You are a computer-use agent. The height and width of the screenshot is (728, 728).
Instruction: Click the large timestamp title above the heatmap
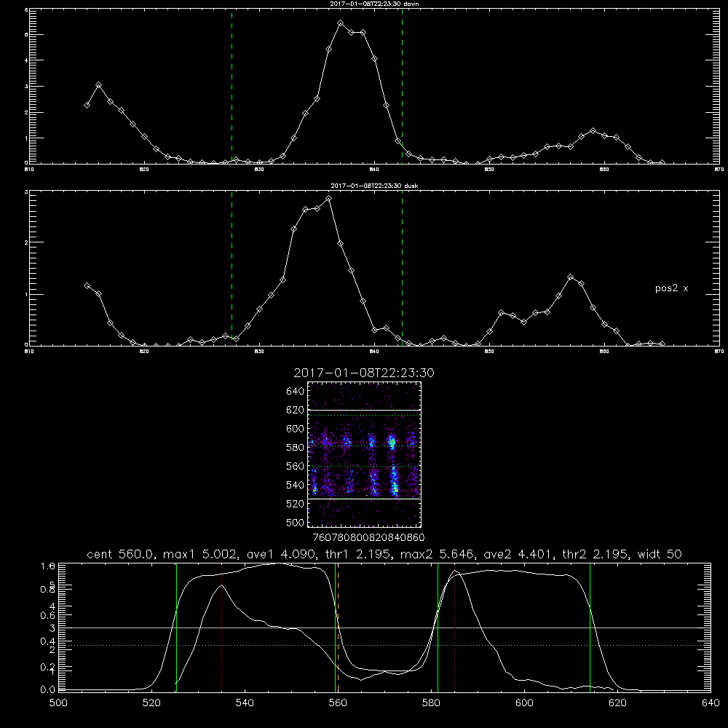pyautogui.click(x=364, y=373)
